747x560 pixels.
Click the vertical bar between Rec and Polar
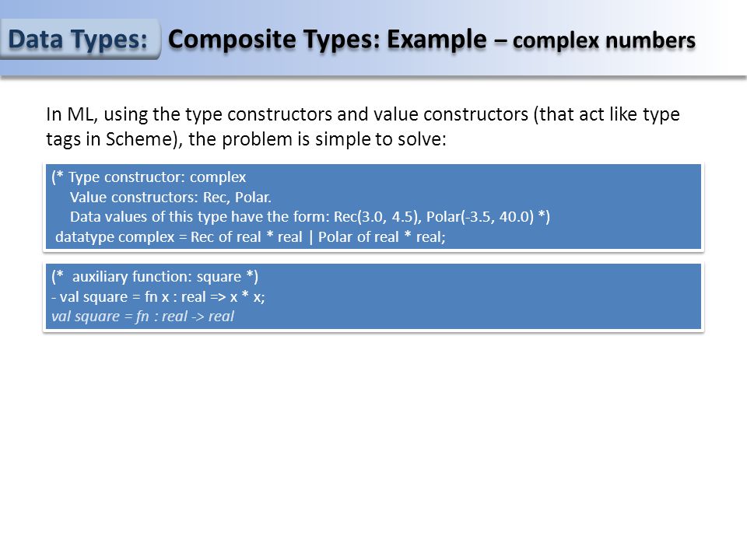310,237
